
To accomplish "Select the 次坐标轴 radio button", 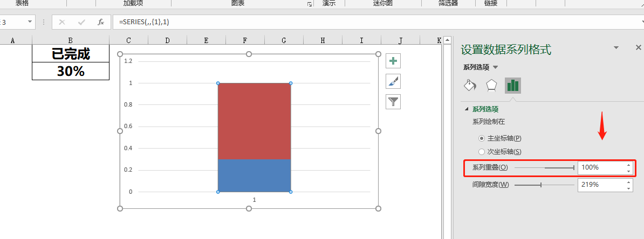I will 481,151.
